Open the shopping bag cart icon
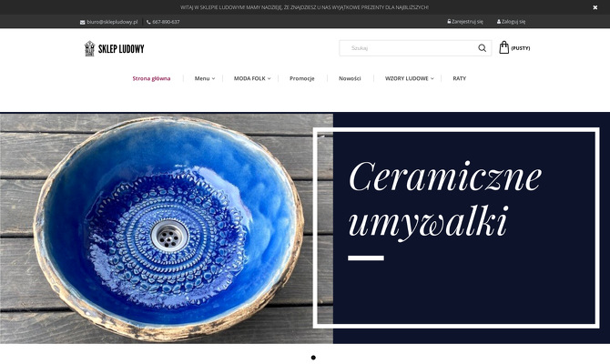Image resolution: width=610 pixels, height=364 pixels. pyautogui.click(x=503, y=47)
